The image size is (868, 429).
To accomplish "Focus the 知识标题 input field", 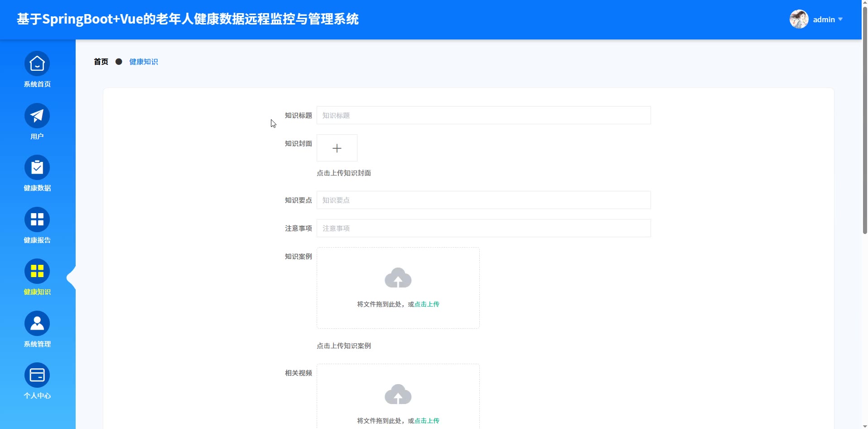I will [x=484, y=115].
